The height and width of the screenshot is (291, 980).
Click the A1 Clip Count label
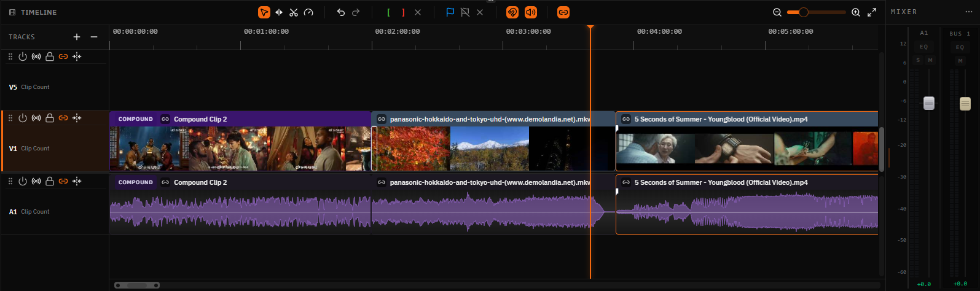pyautogui.click(x=35, y=212)
